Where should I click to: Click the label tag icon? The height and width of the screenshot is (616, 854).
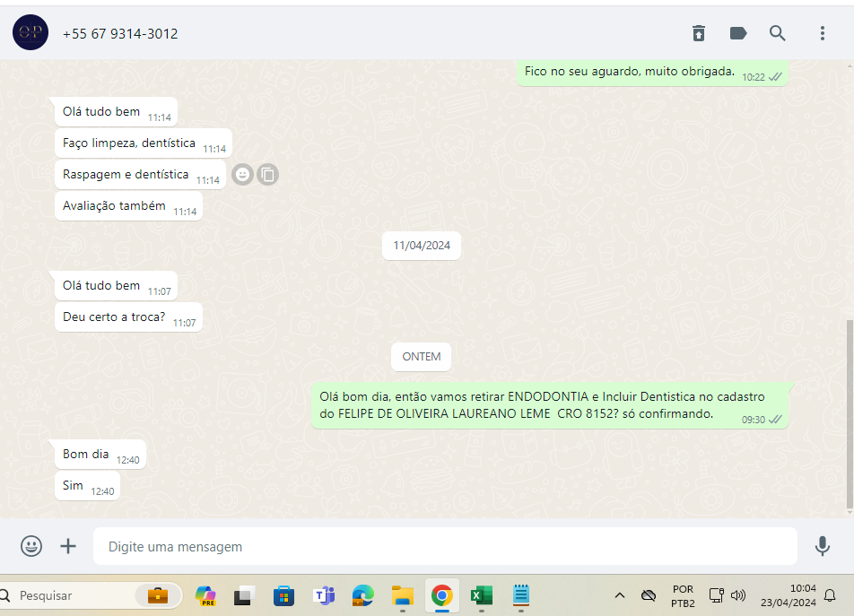pos(738,33)
